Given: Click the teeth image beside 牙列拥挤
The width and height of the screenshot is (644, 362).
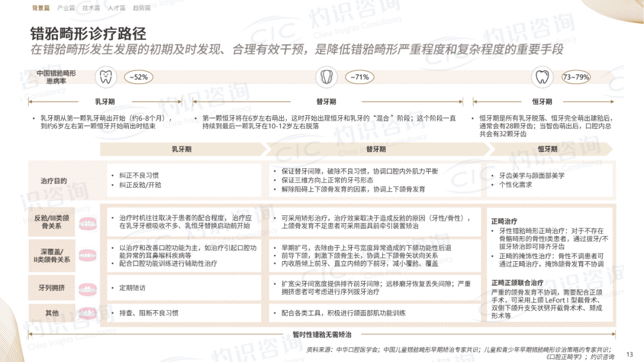Looking at the screenshot, I should point(88,290).
